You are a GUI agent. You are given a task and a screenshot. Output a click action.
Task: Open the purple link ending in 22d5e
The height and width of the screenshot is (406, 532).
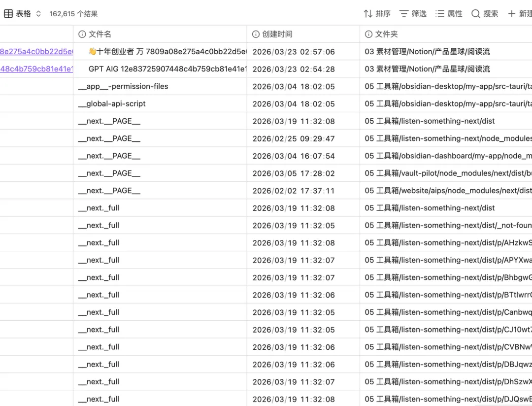pyautogui.click(x=36, y=52)
